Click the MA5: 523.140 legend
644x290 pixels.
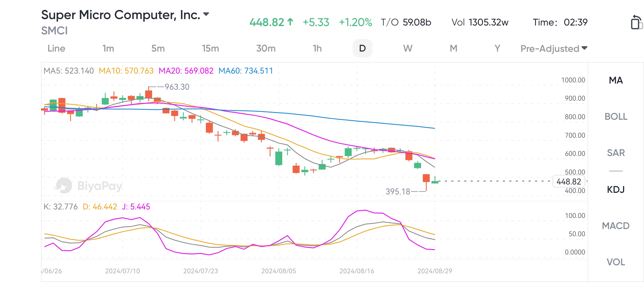coord(69,71)
